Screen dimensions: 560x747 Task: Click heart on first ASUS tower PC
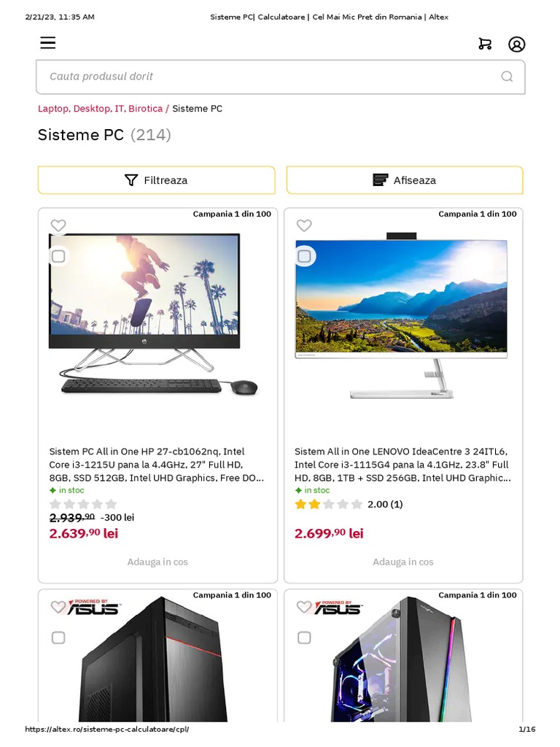[58, 607]
